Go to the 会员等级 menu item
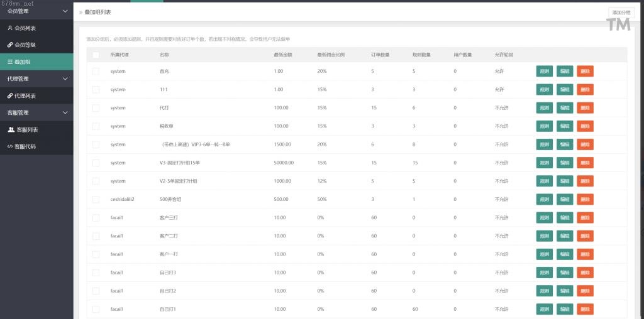 coord(25,45)
